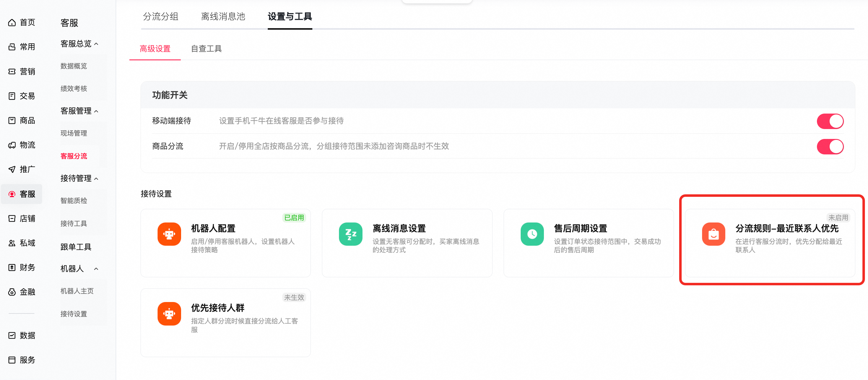Switch to the 离线消息池 tab
This screenshot has width=868, height=380.
223,16
